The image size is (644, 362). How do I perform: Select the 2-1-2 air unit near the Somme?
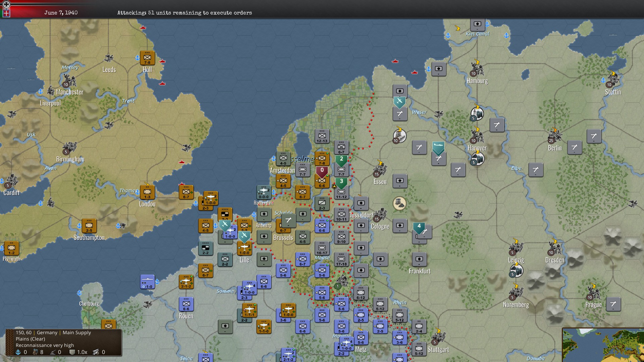tap(186, 282)
